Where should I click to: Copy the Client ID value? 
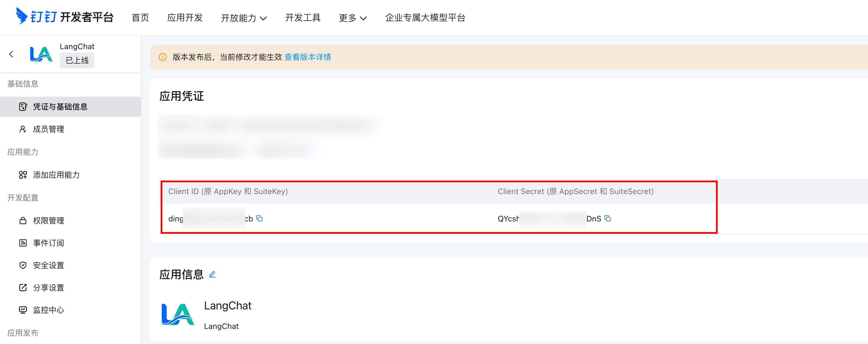[259, 218]
